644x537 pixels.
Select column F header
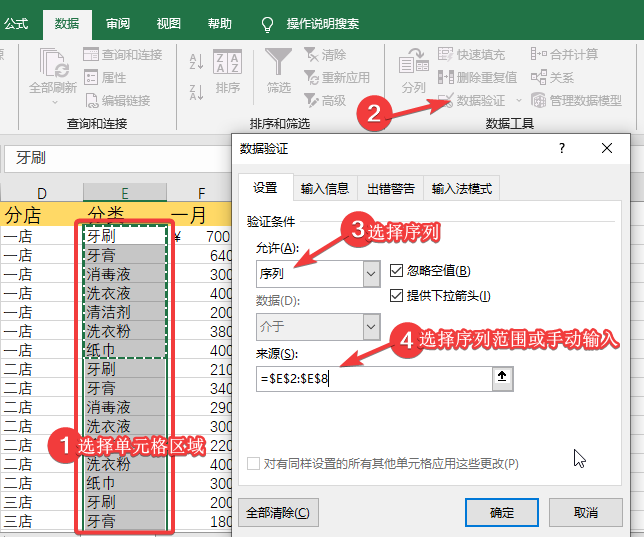[x=201, y=193]
